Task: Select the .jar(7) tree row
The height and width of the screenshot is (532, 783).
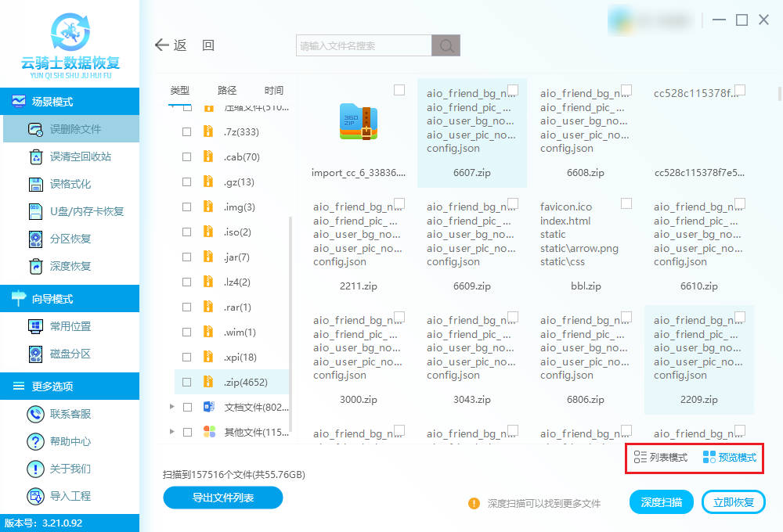Action: coord(231,257)
